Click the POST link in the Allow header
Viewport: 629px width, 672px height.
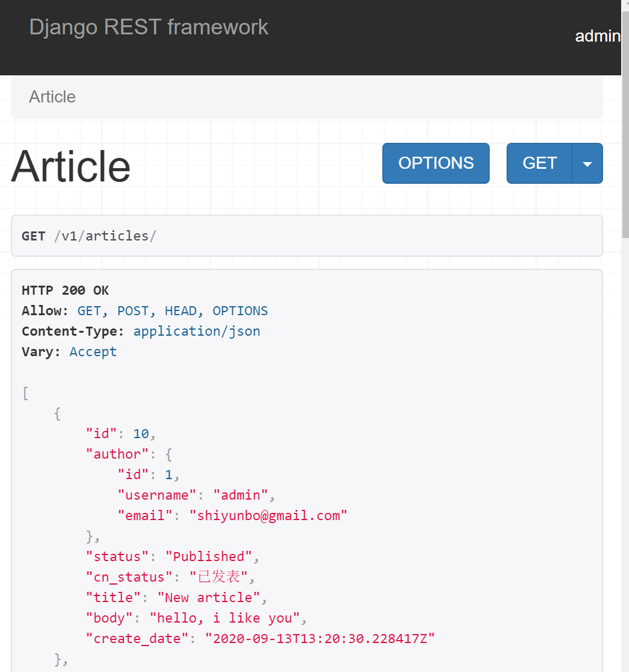[133, 310]
